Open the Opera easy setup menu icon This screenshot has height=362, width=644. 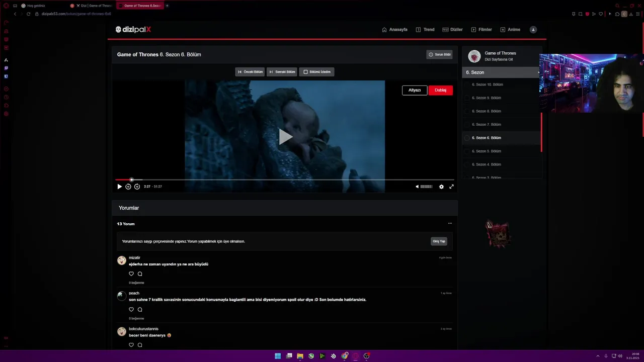[x=637, y=14]
